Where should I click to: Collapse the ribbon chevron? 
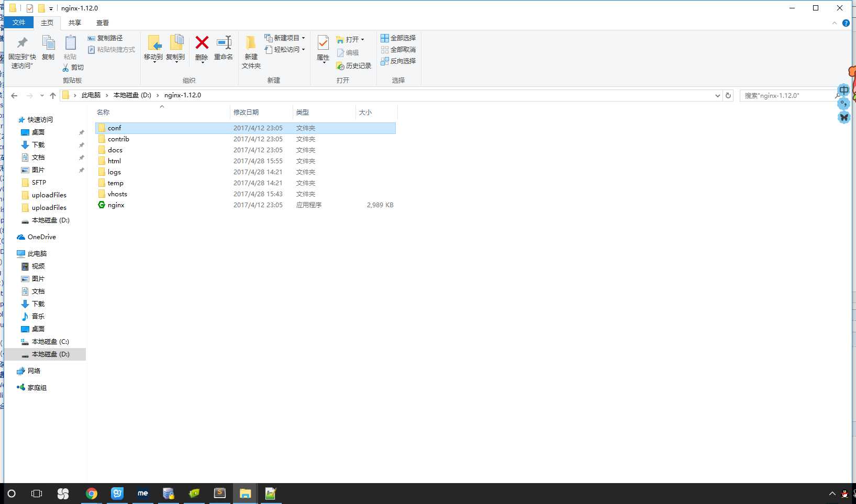tap(835, 23)
